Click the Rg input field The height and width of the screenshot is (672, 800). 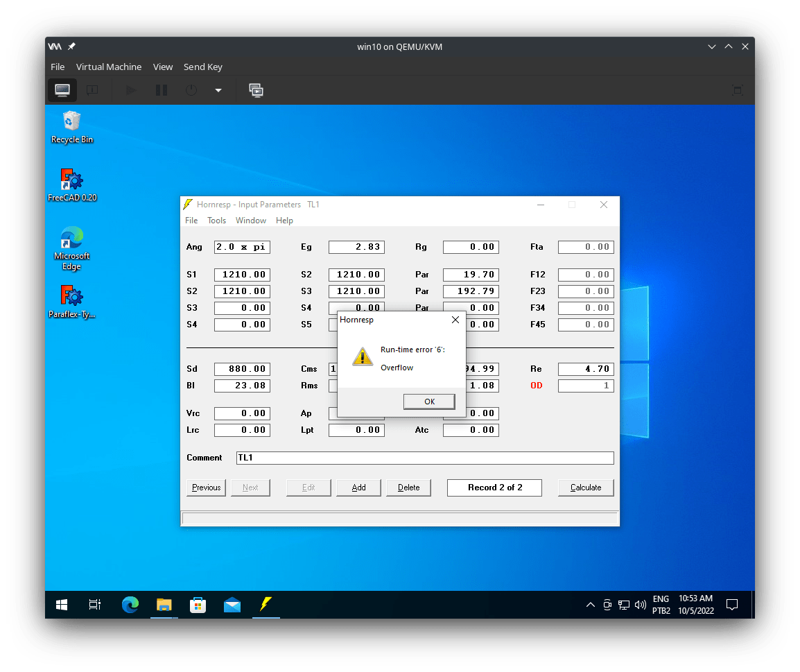[471, 247]
